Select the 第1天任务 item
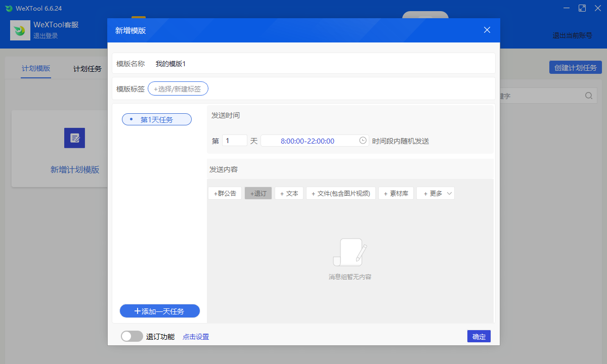This screenshot has width=607, height=364. pos(157,119)
